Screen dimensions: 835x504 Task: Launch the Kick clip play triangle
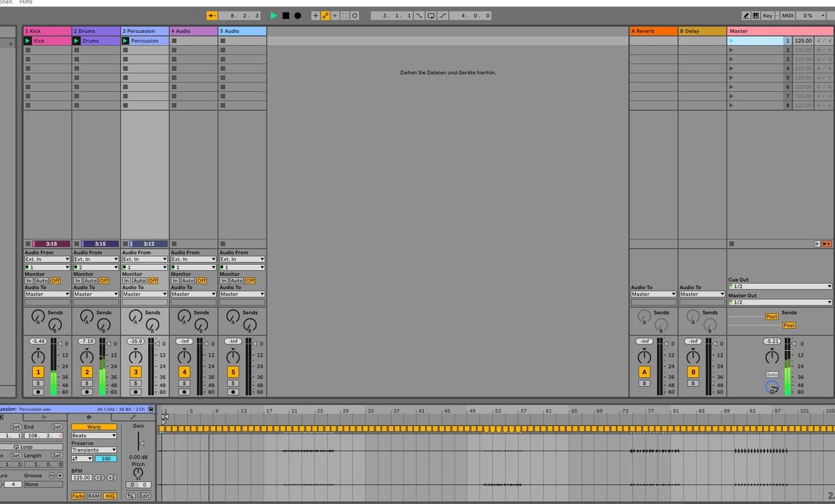pyautogui.click(x=27, y=41)
